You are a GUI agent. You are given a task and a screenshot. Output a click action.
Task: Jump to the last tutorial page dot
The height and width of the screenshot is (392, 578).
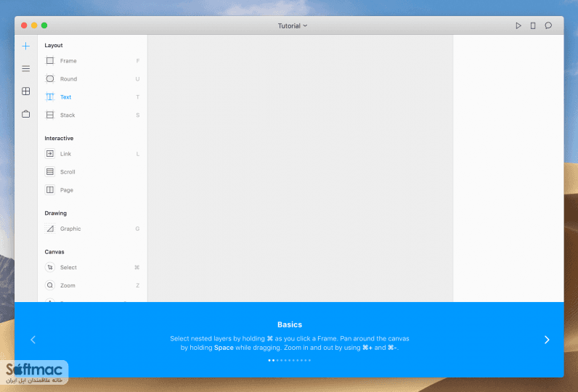[309, 360]
